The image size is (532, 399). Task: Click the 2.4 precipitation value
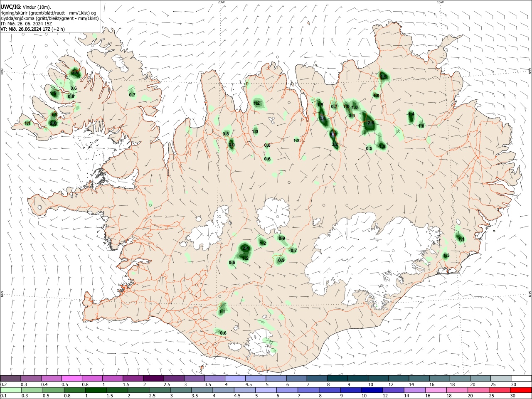(246, 249)
